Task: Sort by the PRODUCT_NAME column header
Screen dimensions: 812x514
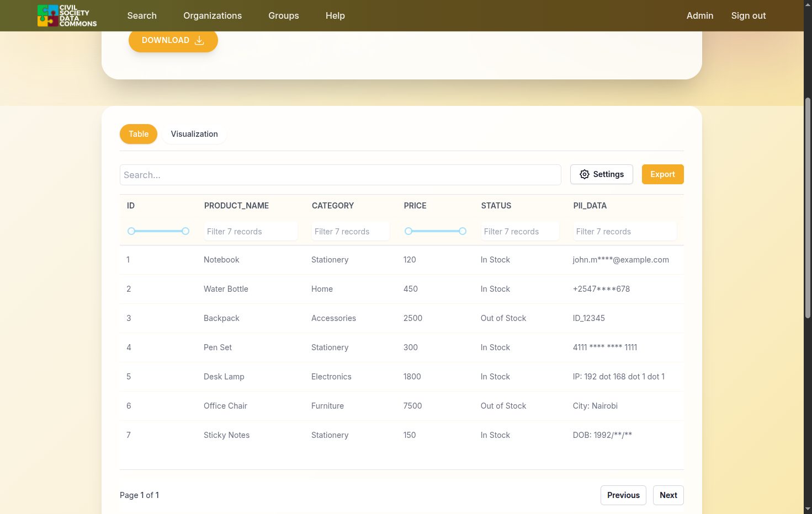Action: [236, 206]
